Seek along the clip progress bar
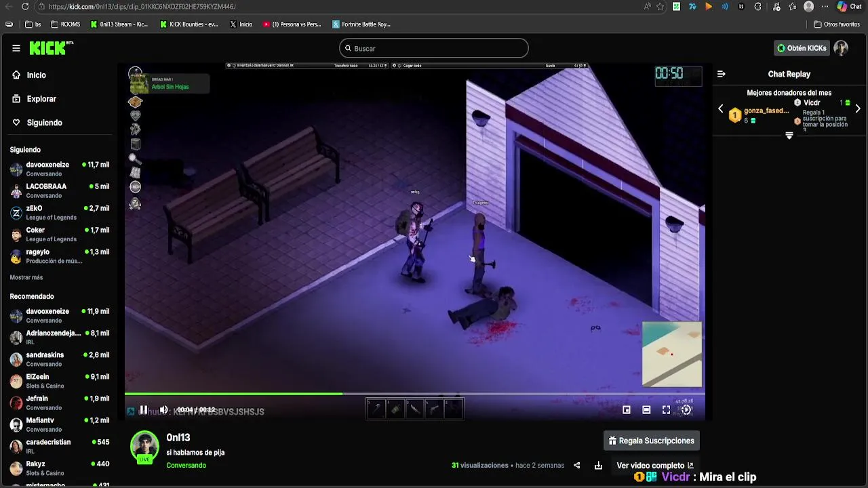This screenshot has width=868, height=488. pos(414,393)
